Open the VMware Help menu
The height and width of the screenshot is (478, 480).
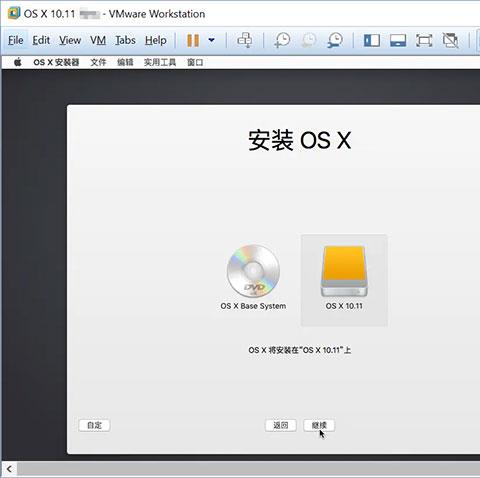click(156, 40)
